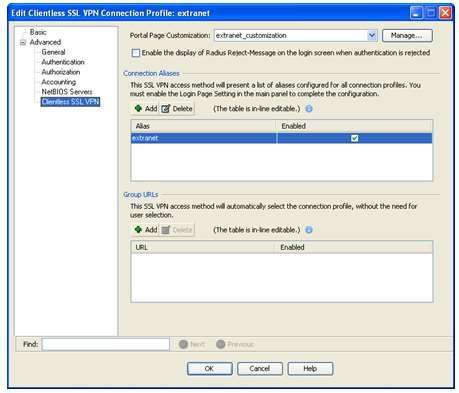Image resolution: width=459 pixels, height=393 pixels.
Task: Click the info icon beside Connection Aliases table note
Action: [x=309, y=109]
